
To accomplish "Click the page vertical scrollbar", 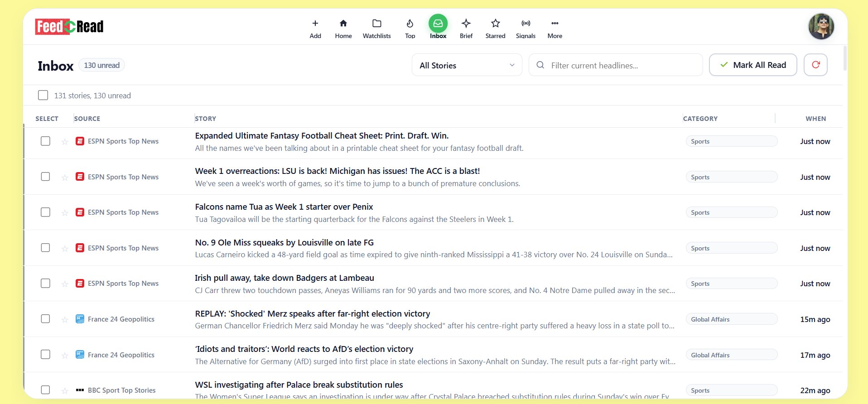I will pos(845,58).
